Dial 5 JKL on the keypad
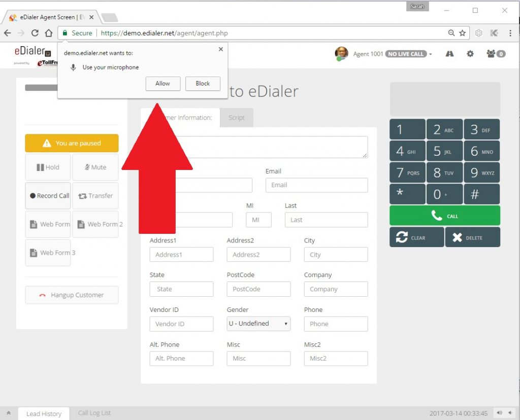520x420 pixels. 445,151
